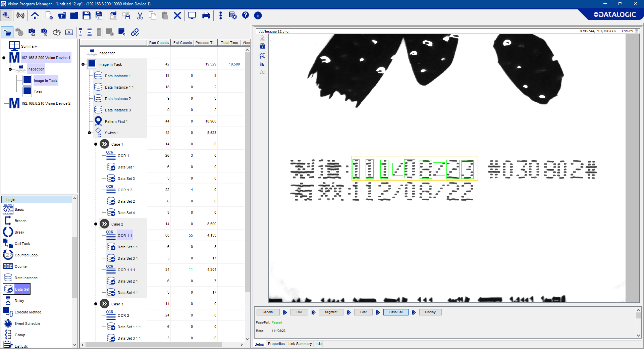Collapse the Switch 1 tree node

click(90, 133)
